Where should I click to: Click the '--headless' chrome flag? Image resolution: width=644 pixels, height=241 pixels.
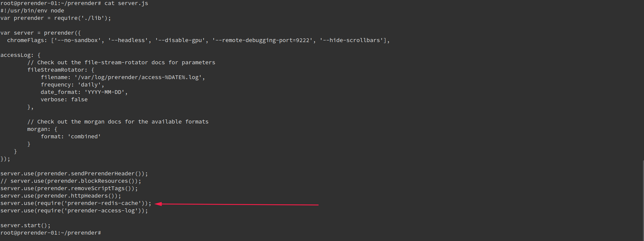click(x=128, y=40)
